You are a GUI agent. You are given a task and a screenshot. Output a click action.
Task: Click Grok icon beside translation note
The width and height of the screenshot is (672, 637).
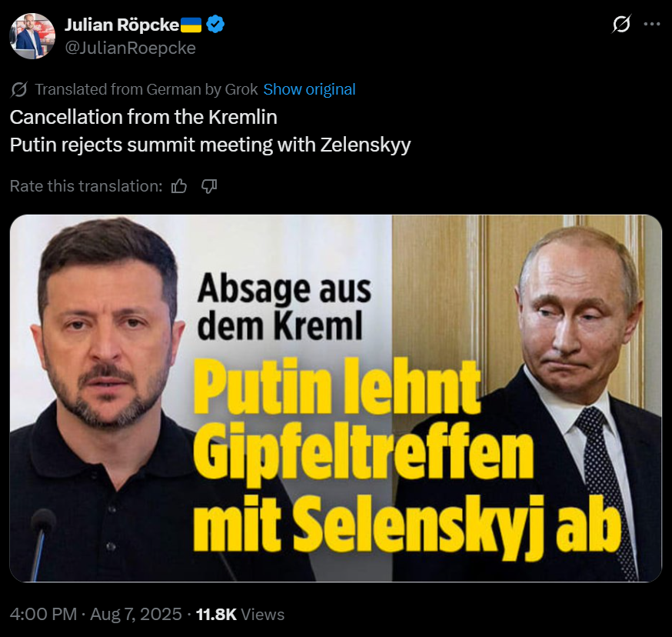(x=19, y=89)
